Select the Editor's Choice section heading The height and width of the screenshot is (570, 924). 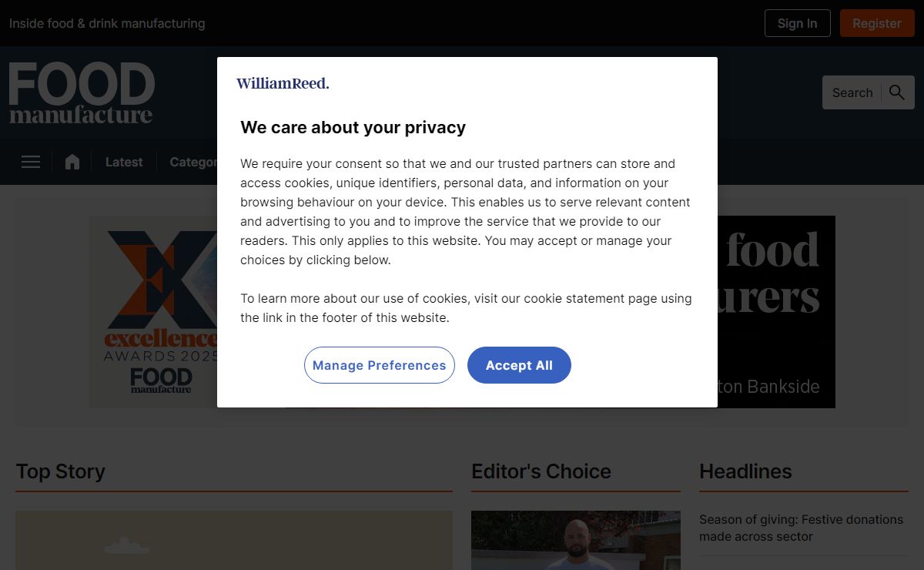pyautogui.click(x=541, y=471)
